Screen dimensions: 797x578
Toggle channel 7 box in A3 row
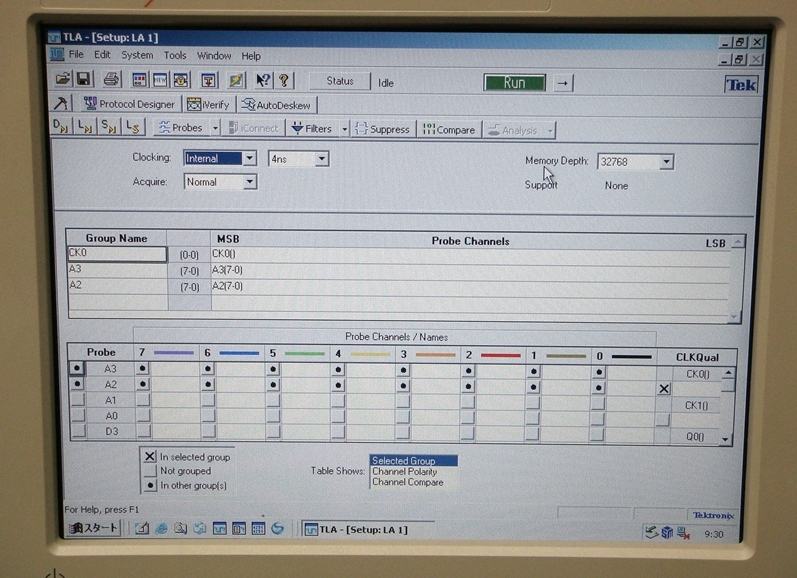pos(142,368)
